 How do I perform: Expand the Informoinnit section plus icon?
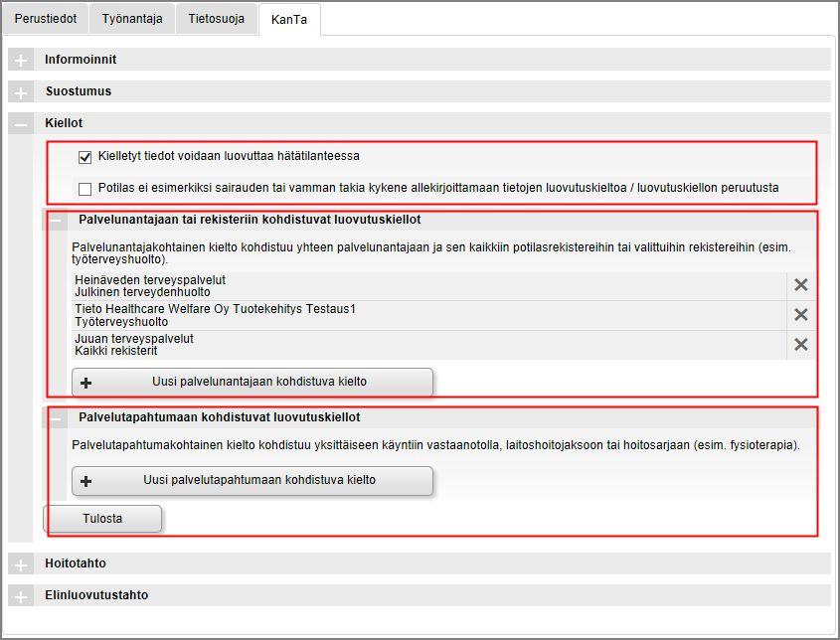point(20,60)
